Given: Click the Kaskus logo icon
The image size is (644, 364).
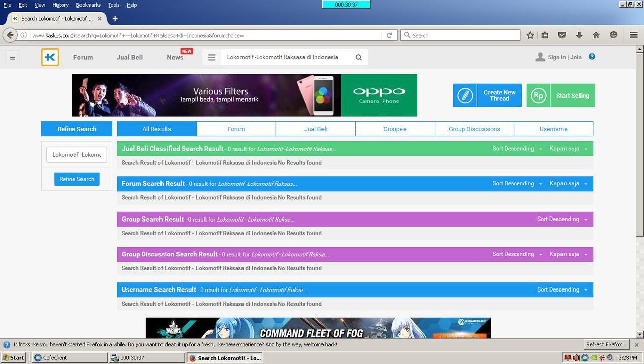Looking at the screenshot, I should click(50, 57).
